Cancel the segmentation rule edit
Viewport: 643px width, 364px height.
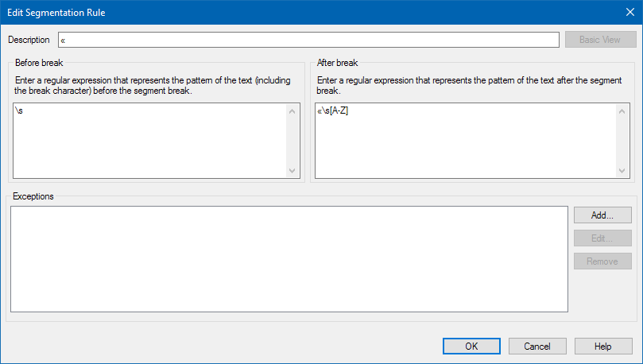537,346
